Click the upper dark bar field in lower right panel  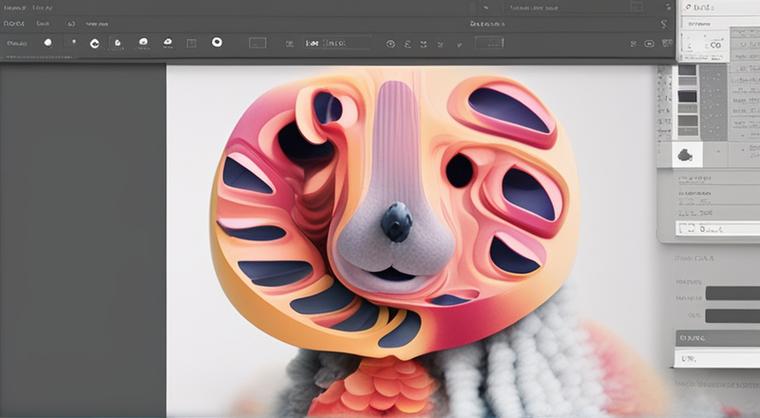click(x=732, y=293)
